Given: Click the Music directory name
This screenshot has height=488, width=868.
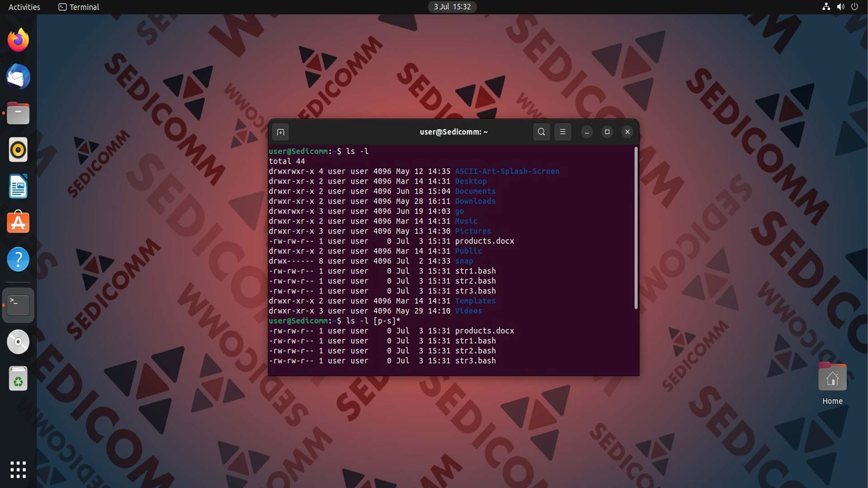Looking at the screenshot, I should click(x=466, y=221).
